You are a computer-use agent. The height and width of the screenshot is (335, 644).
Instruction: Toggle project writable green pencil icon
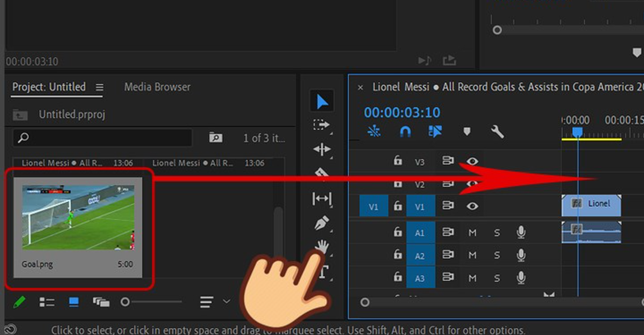point(19,302)
